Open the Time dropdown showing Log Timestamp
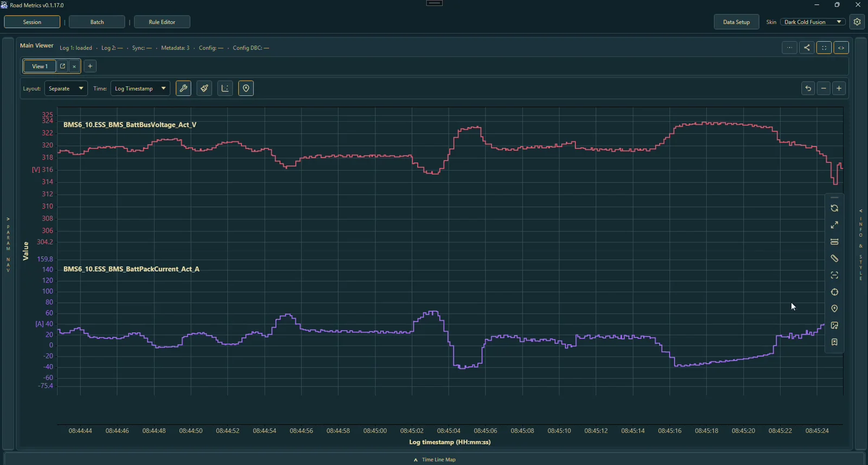This screenshot has height=465, width=868. (x=141, y=88)
